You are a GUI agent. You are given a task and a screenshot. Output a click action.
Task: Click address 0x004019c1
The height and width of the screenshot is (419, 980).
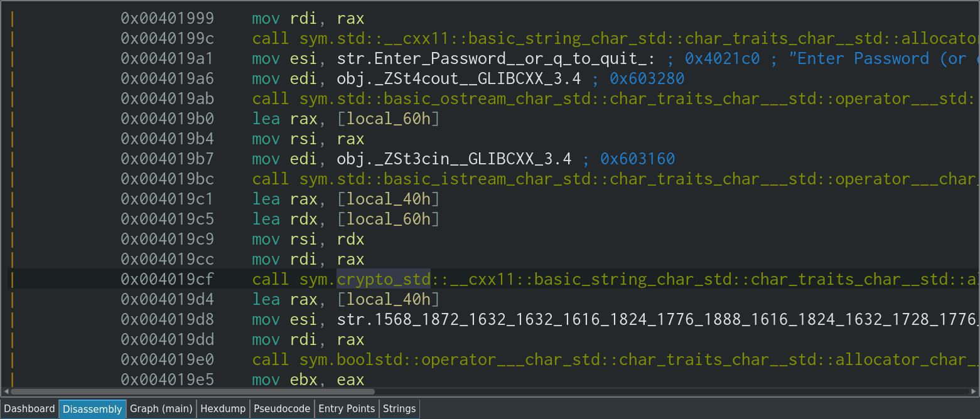167,199
